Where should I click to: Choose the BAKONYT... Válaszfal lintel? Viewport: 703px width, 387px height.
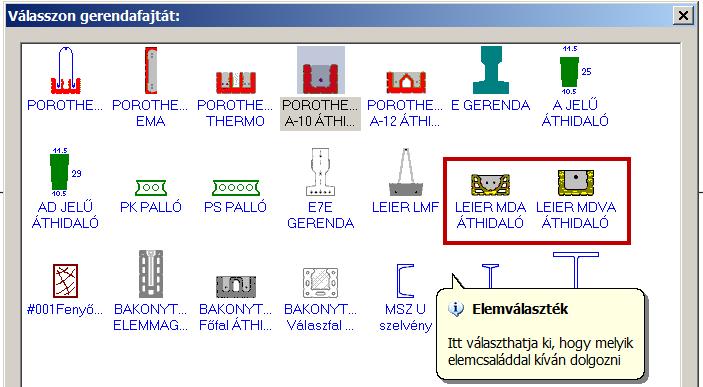click(321, 300)
